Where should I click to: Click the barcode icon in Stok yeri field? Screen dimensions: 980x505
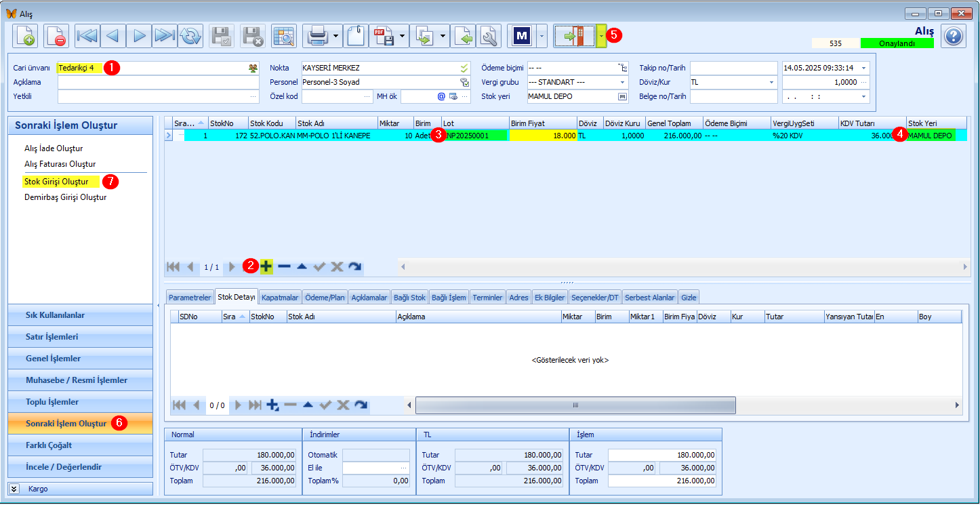[623, 96]
